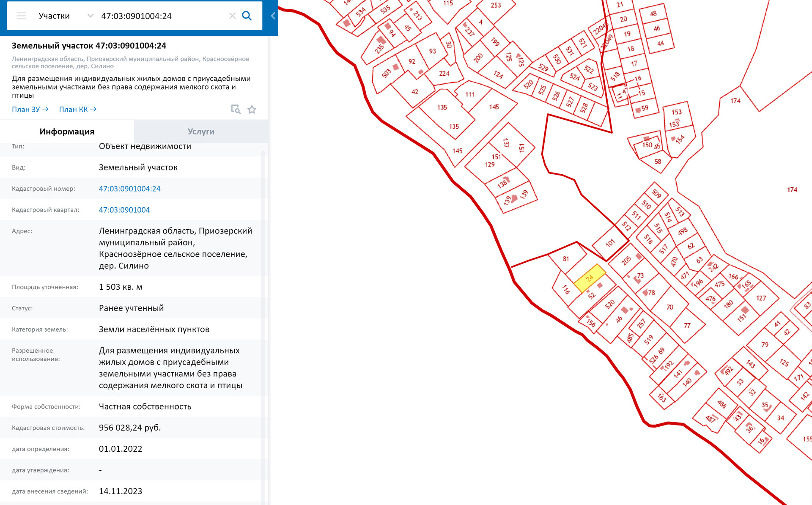Collapse the side panel with arrow icon
Screen dimensions: 812x505
point(273,16)
